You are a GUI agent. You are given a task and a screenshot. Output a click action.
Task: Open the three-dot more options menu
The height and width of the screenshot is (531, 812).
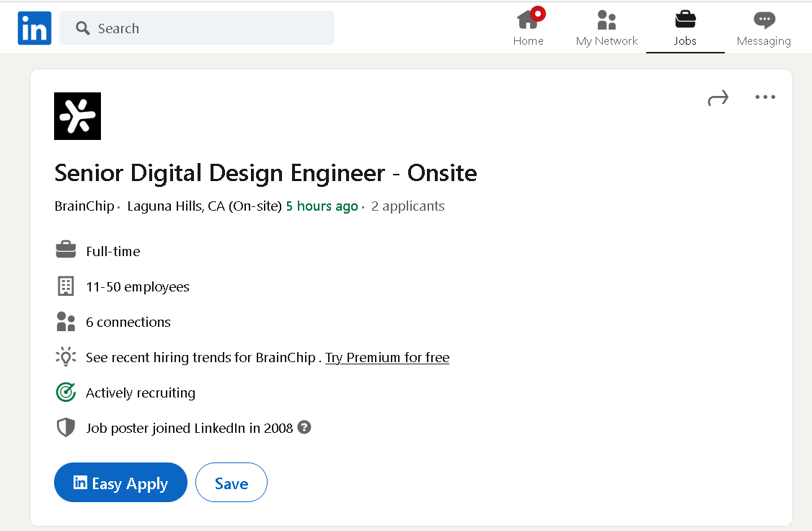[x=764, y=97]
